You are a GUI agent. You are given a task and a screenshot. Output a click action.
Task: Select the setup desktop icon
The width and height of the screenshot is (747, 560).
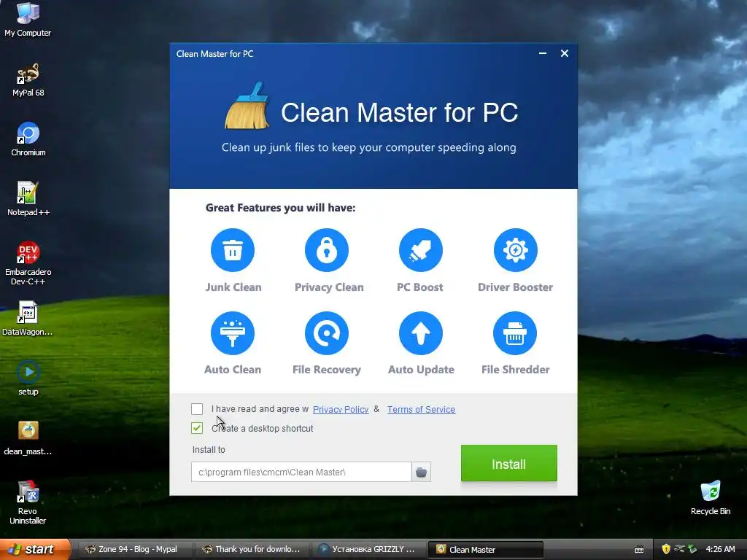(x=28, y=378)
